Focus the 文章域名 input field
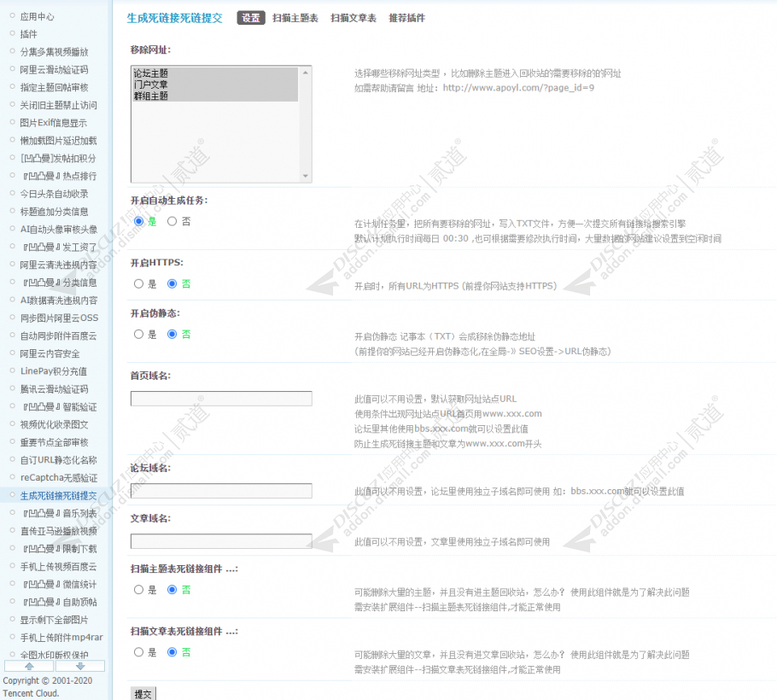 point(221,541)
